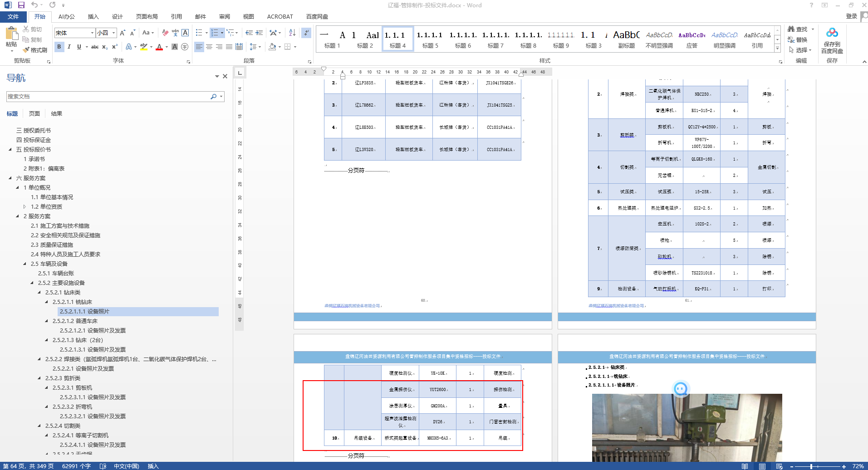
Task: Switch to the 审阅 ribbon tab
Action: tap(225, 17)
